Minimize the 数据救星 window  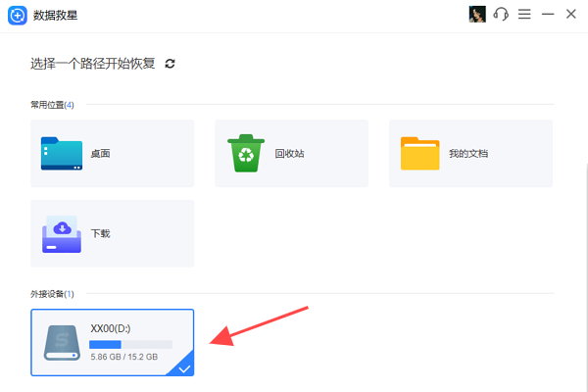pos(548,15)
